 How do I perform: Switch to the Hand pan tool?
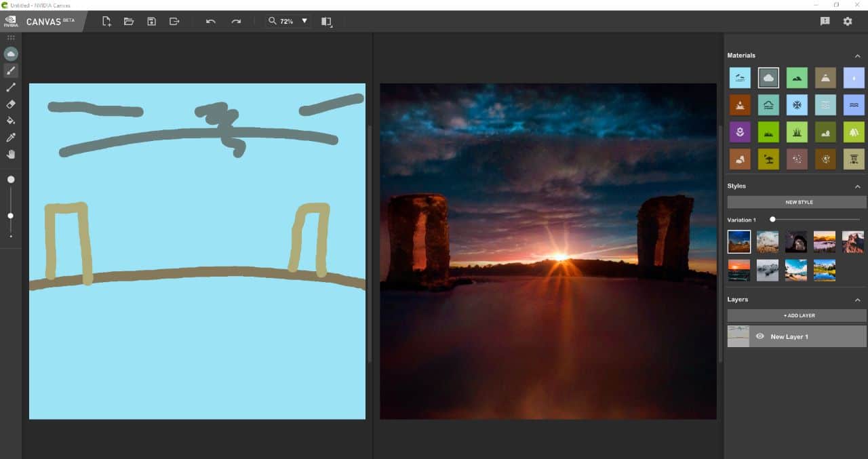coord(11,155)
